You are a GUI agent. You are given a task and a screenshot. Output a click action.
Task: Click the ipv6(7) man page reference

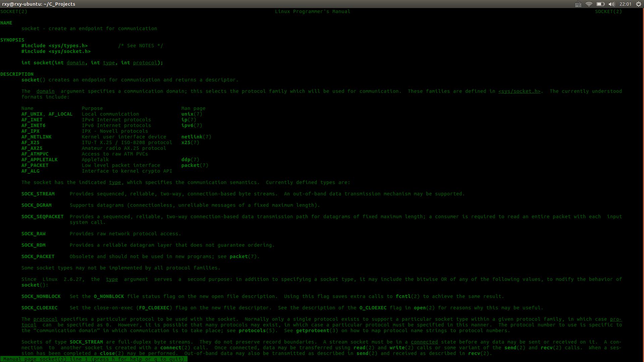tap(192, 125)
